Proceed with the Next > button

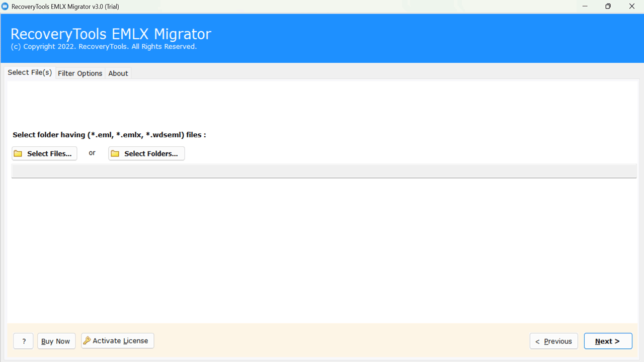tap(608, 341)
